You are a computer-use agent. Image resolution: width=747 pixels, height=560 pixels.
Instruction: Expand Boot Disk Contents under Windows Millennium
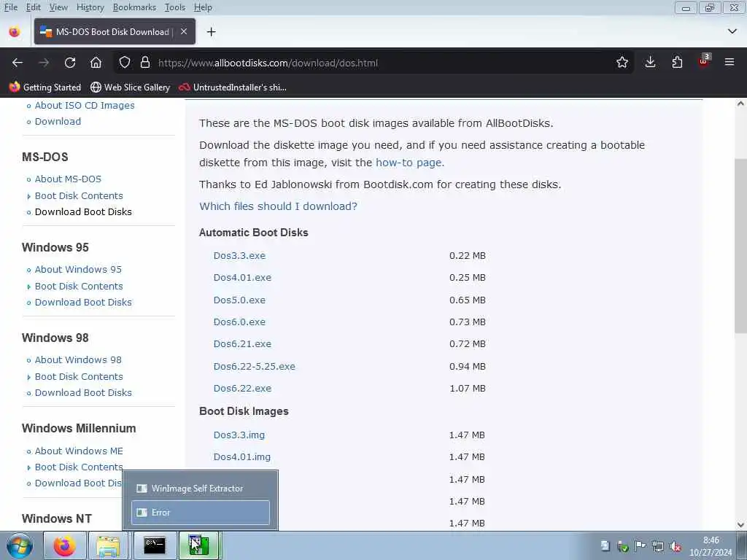[x=79, y=467]
